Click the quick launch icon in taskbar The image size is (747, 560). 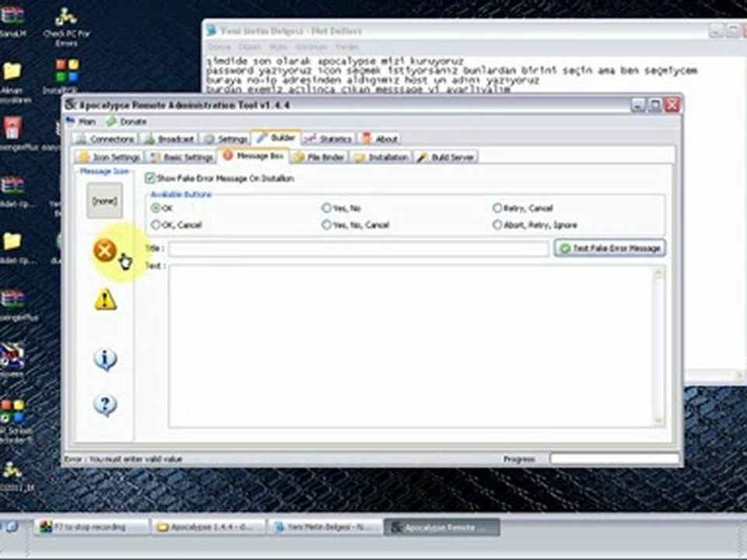12,527
